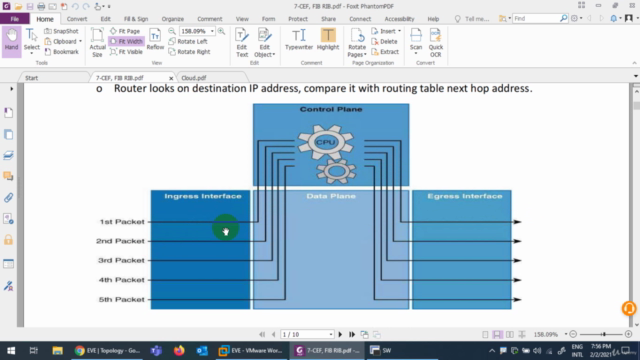Image resolution: width=640 pixels, height=360 pixels.
Task: Redo last action
Action: click(86, 6)
